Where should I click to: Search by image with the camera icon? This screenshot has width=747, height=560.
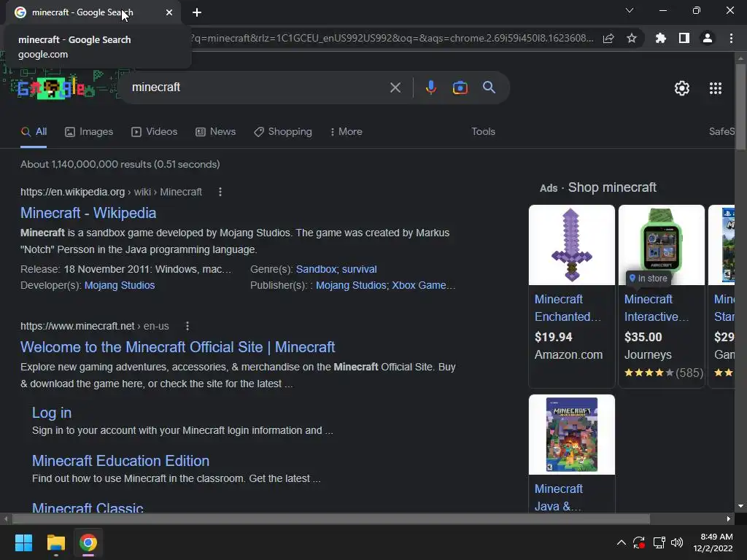pos(460,87)
